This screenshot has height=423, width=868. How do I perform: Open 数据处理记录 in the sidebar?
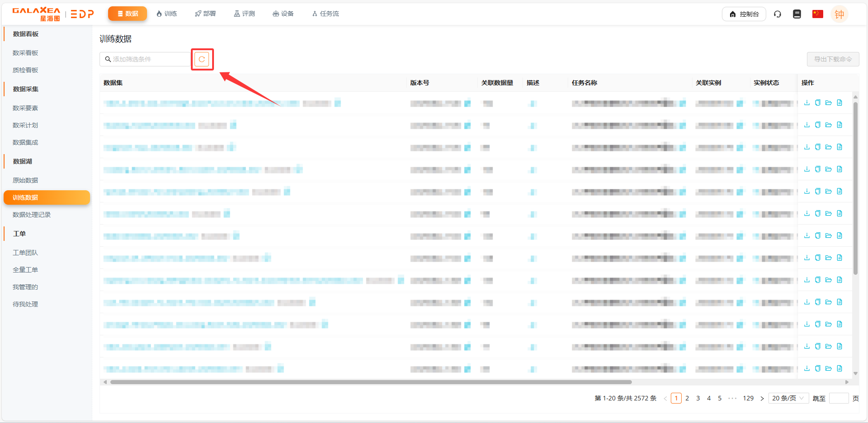coord(32,215)
